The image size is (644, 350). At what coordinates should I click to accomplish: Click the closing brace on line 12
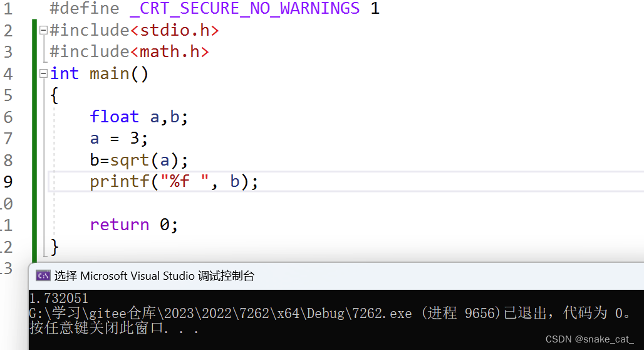pos(55,247)
